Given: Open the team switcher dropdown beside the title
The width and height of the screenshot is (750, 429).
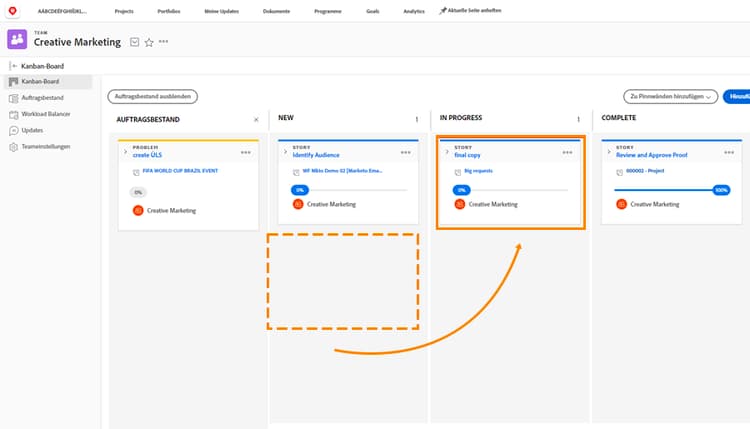Looking at the screenshot, I should [x=134, y=42].
